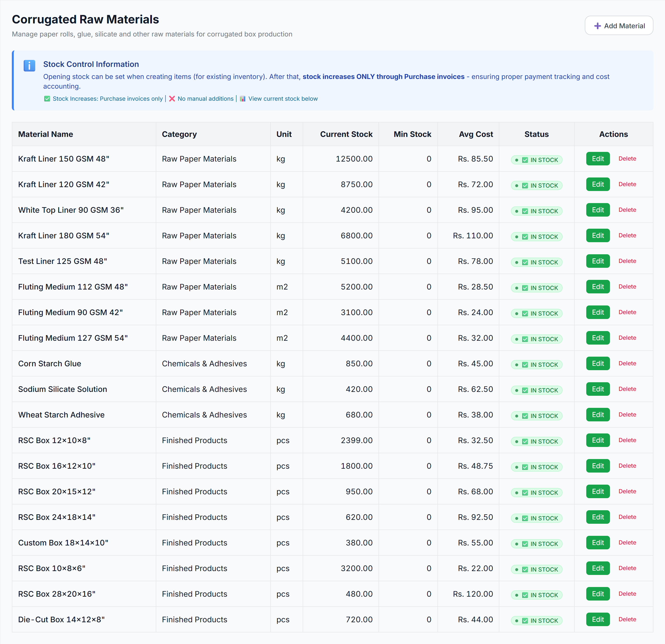The width and height of the screenshot is (665, 644).
Task: Delete RSC Box 28×20×16"
Action: click(x=627, y=594)
